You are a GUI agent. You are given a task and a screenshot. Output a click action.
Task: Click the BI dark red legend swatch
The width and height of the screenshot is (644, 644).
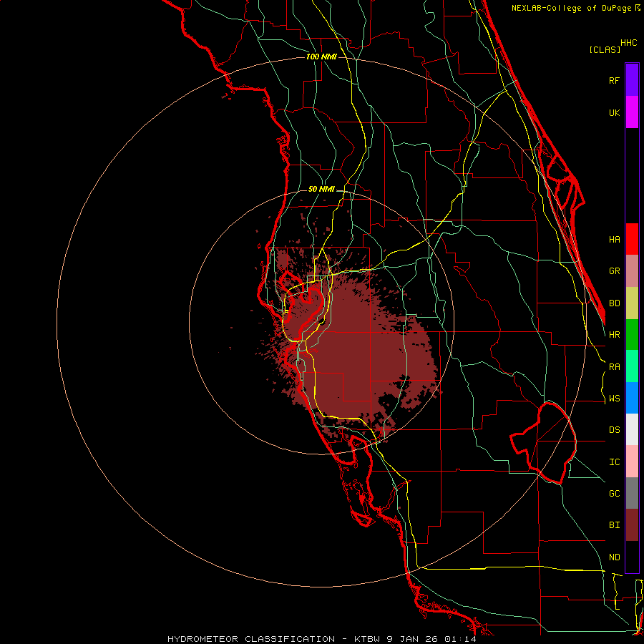point(632,525)
